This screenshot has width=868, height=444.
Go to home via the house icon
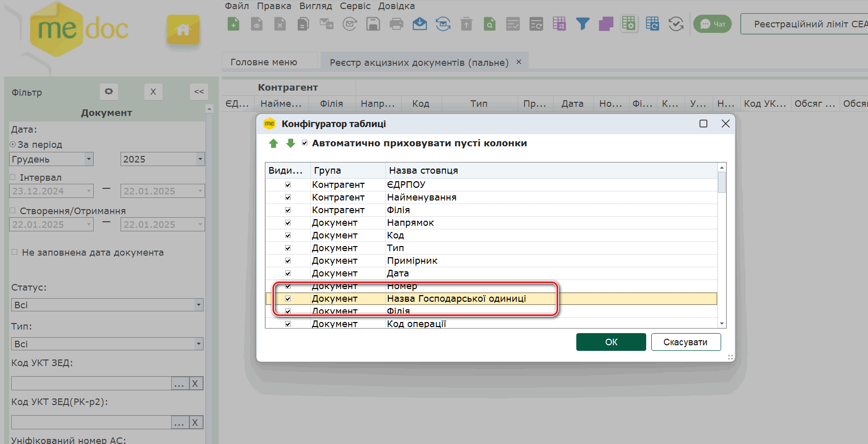pos(183,30)
